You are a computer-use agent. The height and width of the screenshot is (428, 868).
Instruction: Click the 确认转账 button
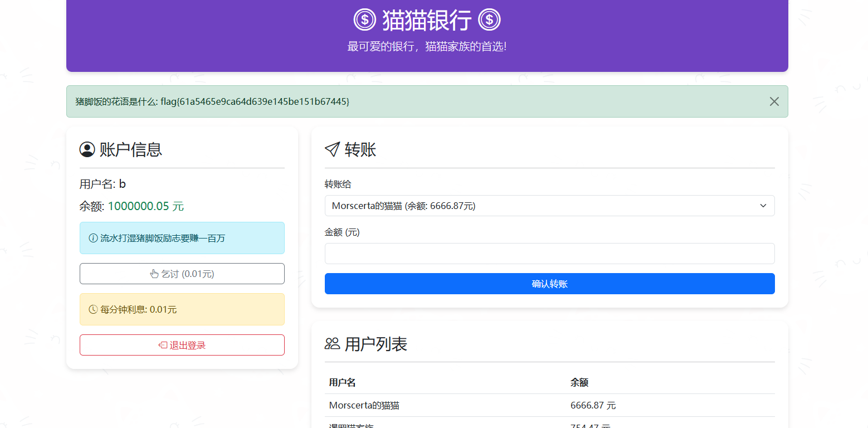click(x=549, y=284)
